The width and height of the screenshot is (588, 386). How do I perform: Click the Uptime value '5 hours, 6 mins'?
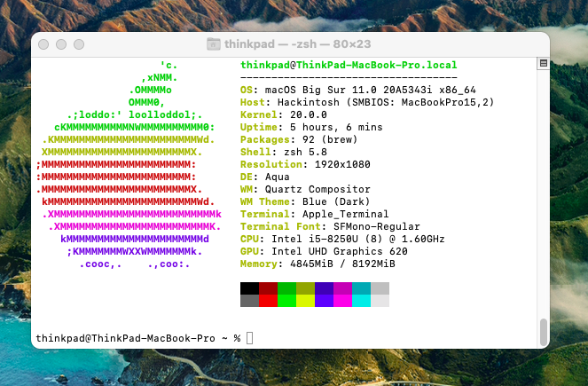pyautogui.click(x=336, y=127)
